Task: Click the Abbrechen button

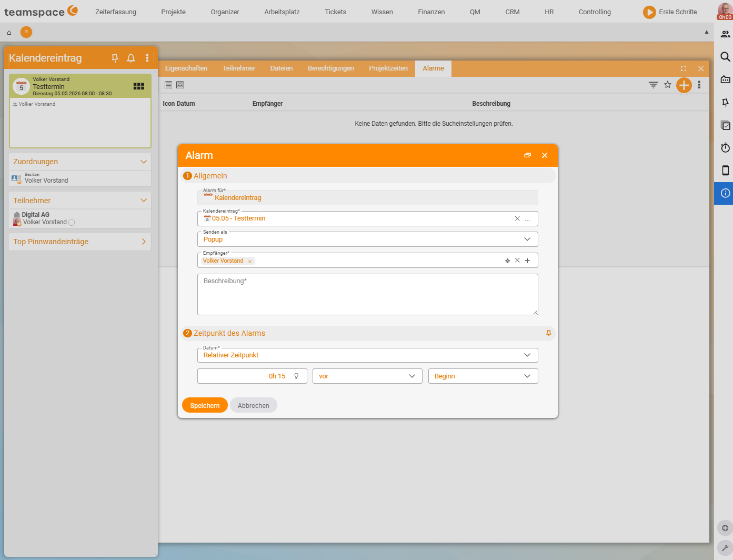Action: (254, 405)
